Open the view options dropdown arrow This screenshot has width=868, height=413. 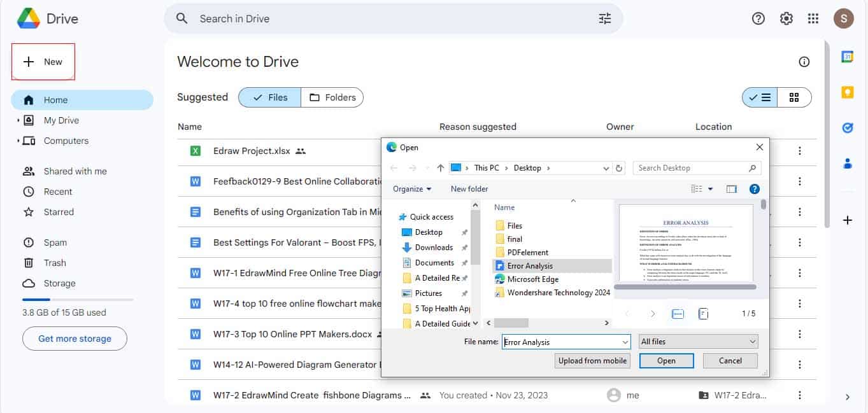coord(711,189)
